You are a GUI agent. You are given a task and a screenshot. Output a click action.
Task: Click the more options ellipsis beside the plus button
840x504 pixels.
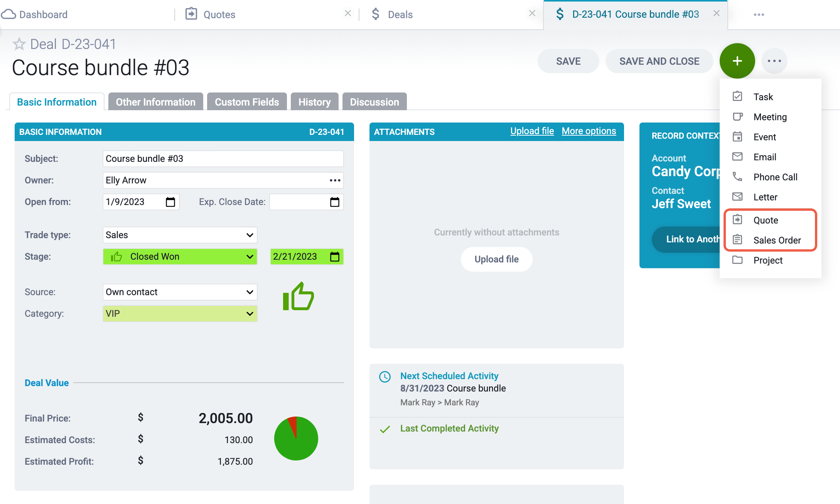click(774, 61)
